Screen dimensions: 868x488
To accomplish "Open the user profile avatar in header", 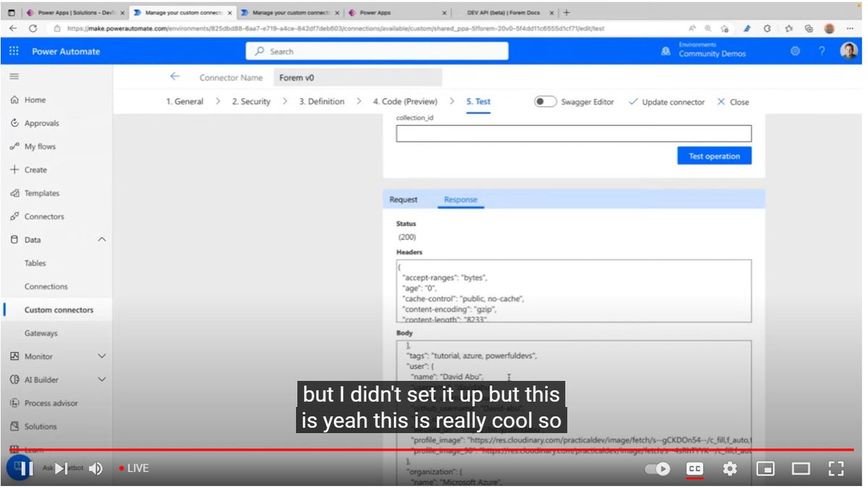I will click(x=848, y=51).
